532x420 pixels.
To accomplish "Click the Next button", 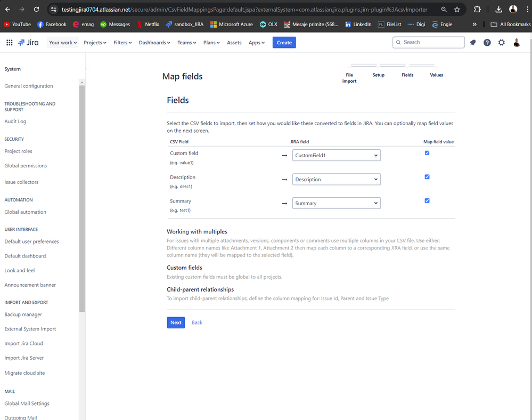I will (x=176, y=322).
